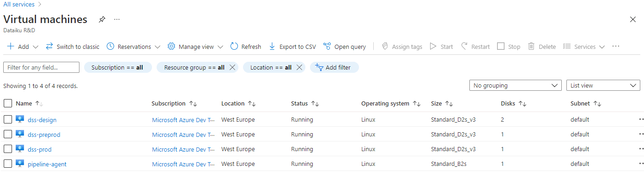Screen dimensions: 644x188
Task: Check the dss-design row checkbox
Action: coord(8,120)
